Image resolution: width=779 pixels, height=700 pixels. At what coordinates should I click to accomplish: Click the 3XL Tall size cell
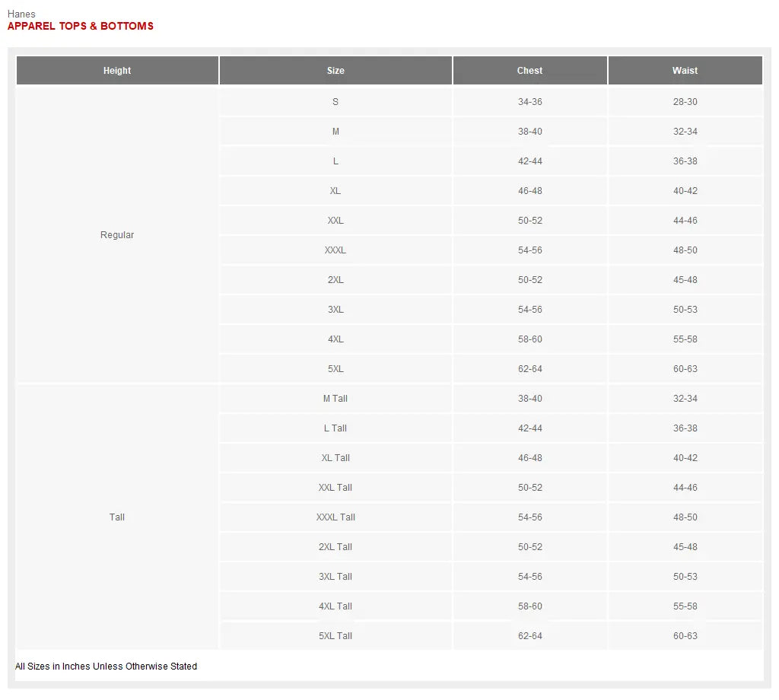(335, 577)
